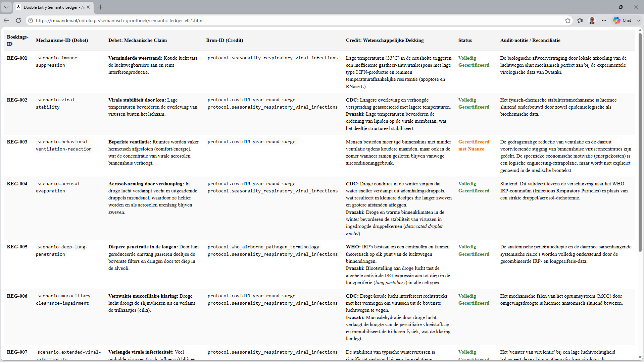Click the Bron-ID (Credit) header
644x362 pixels.
(225, 40)
